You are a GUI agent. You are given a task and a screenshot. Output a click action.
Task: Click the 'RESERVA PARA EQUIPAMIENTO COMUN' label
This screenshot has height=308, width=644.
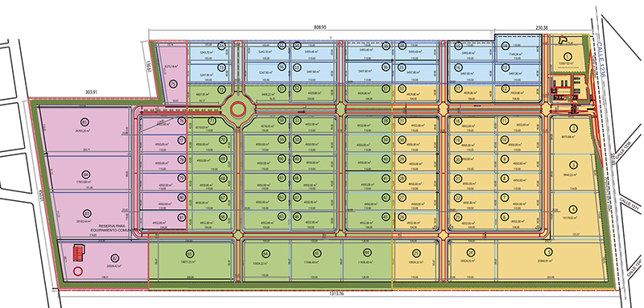111,228
